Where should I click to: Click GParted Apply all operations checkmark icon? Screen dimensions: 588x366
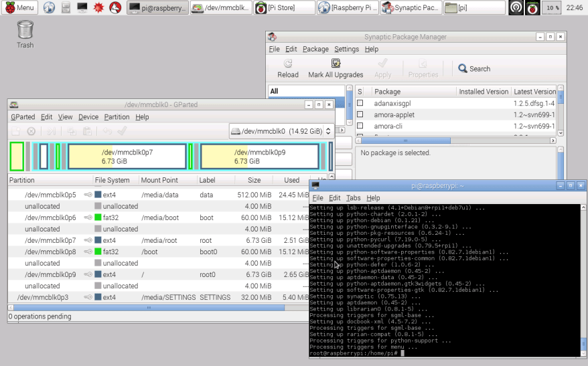123,131
